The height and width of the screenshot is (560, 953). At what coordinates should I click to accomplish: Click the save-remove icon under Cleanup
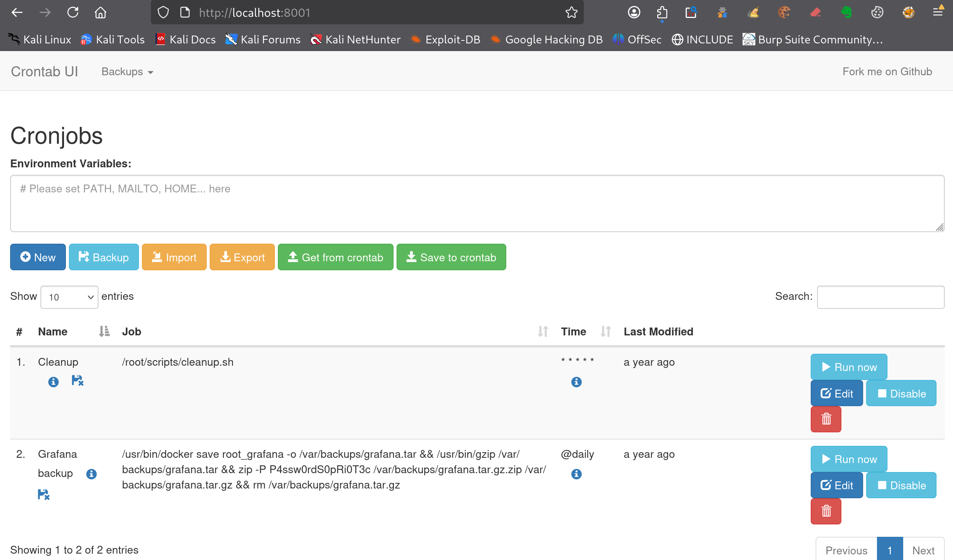(x=77, y=380)
